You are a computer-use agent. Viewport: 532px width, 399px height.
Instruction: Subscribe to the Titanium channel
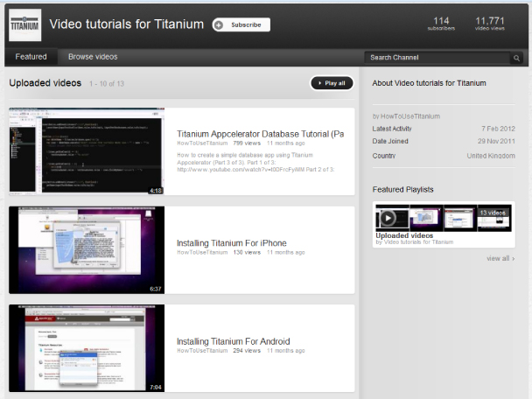[241, 24]
